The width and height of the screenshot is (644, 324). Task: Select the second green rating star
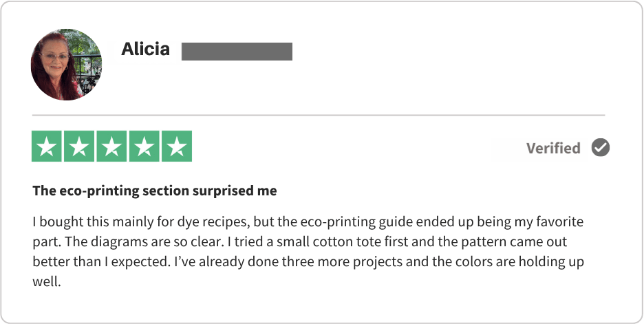80,147
